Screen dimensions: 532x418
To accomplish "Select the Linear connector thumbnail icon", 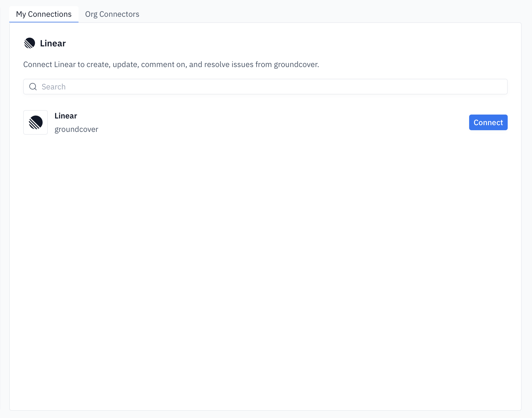I will [35, 122].
